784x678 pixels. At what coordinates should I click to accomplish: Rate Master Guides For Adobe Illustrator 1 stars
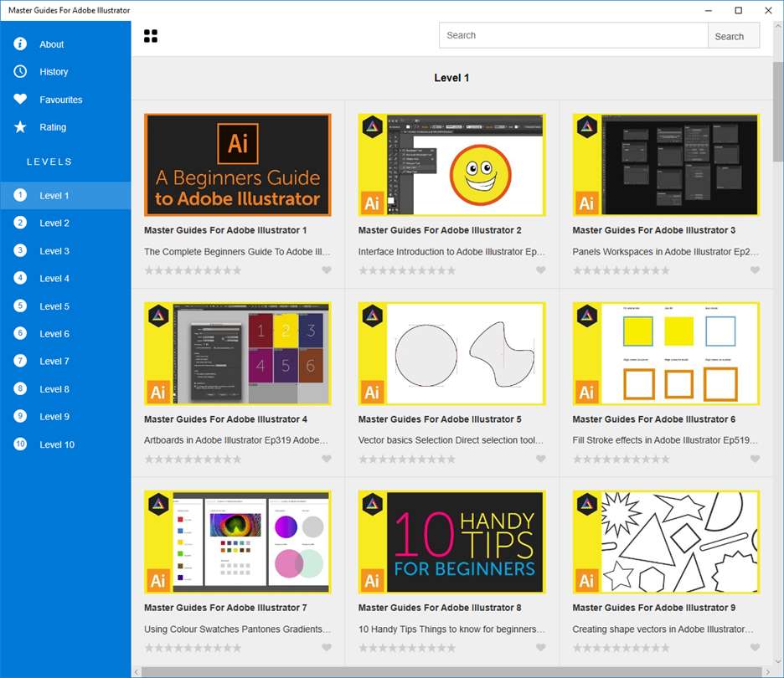coord(193,270)
